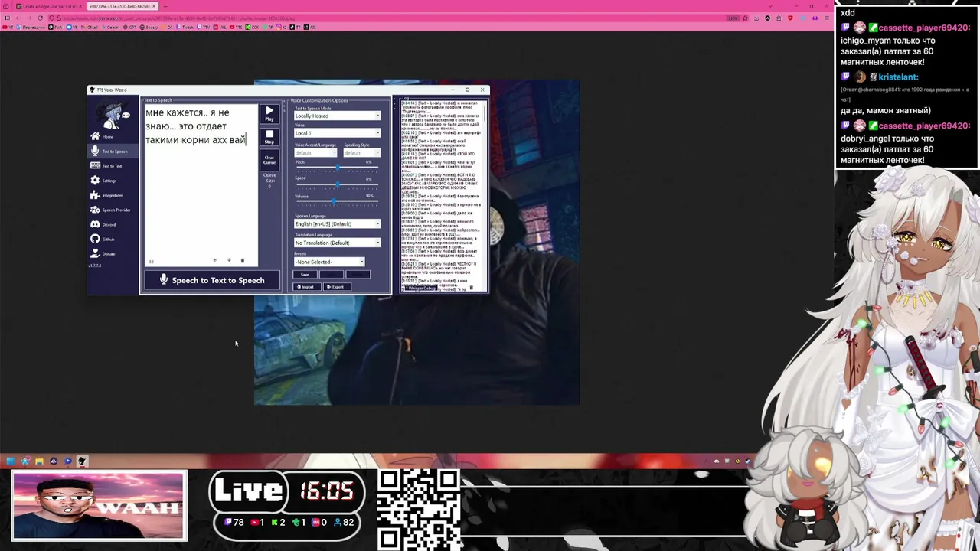Click the kristelant username in chat

pyautogui.click(x=898, y=77)
